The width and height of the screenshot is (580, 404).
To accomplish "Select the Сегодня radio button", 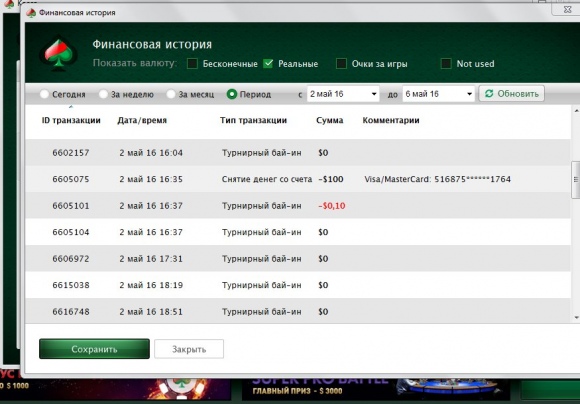I will point(44,94).
